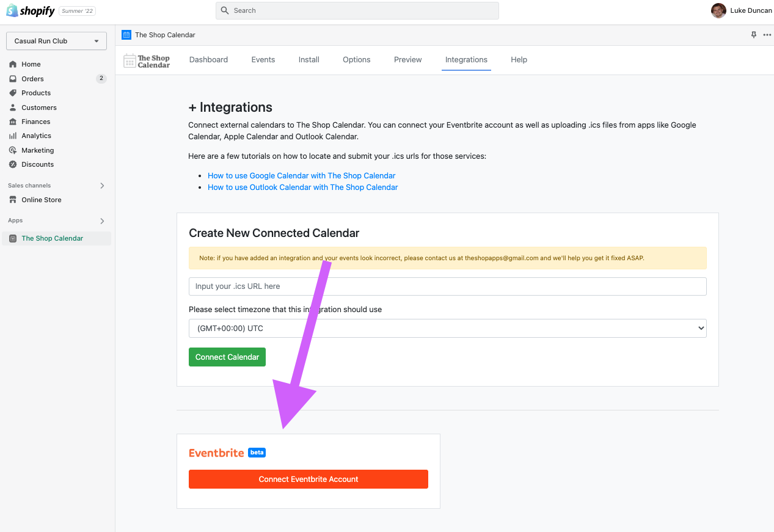Expand the Sales channels section
The width and height of the screenshot is (774, 532).
pyautogui.click(x=102, y=186)
